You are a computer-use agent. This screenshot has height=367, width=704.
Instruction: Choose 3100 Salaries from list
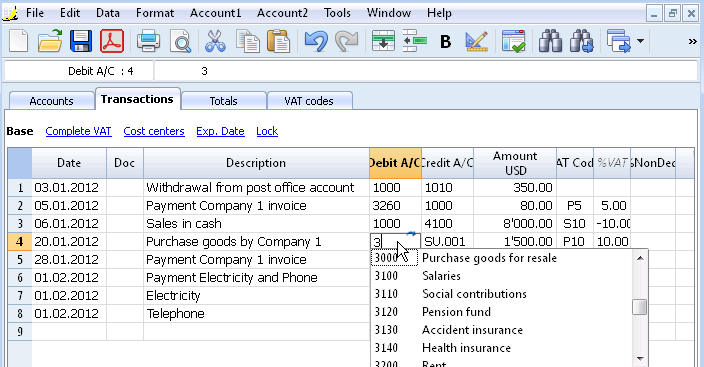[502, 276]
